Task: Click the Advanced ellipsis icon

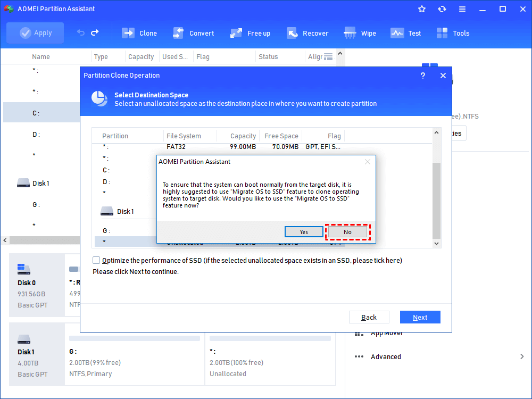Action: point(359,356)
